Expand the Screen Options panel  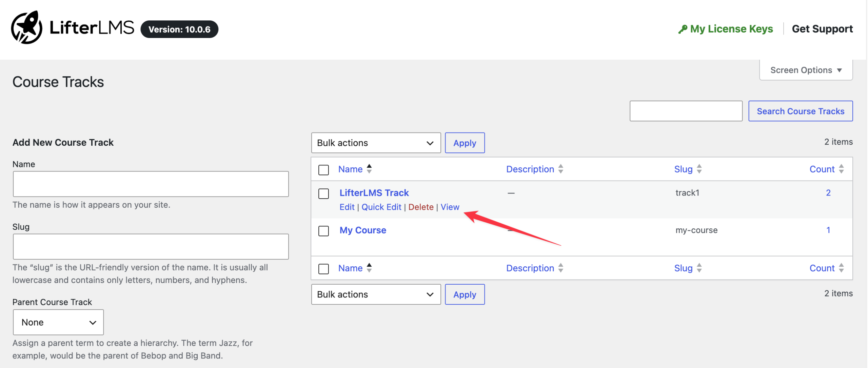[806, 70]
